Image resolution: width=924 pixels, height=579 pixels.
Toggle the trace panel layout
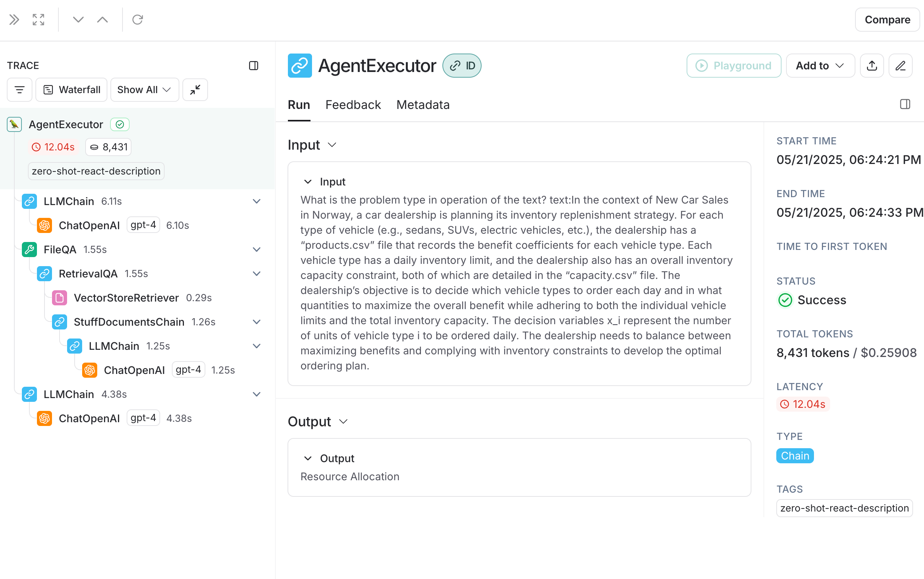click(253, 66)
